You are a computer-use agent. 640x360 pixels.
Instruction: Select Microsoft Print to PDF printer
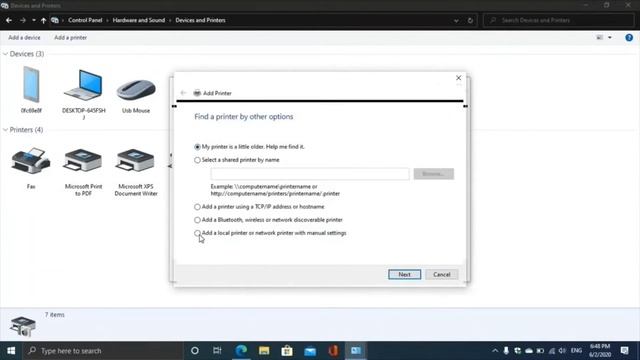pyautogui.click(x=83, y=161)
